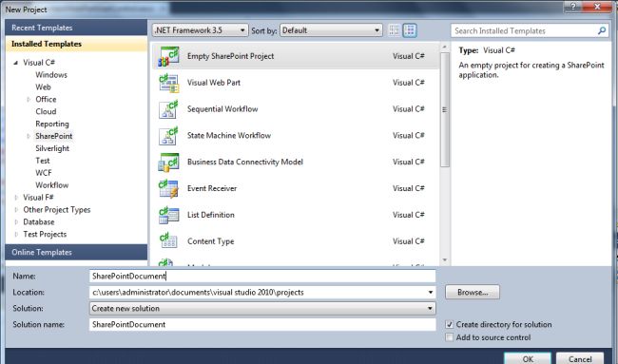Select the Content Type template icon
Viewport: 618px width, 364px height.
click(x=168, y=241)
